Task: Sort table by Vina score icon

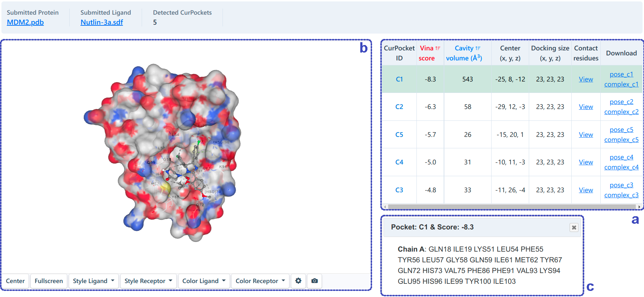Action: 438,48
